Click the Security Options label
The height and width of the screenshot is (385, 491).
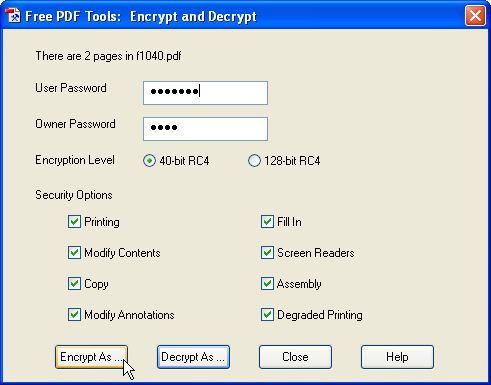pos(74,195)
